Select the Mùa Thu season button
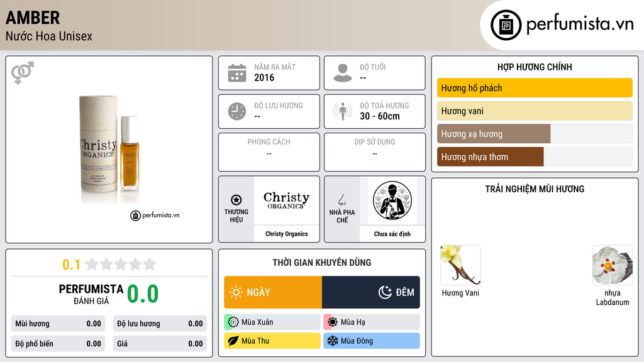Image resolution: width=644 pixels, height=362 pixels. tap(272, 341)
